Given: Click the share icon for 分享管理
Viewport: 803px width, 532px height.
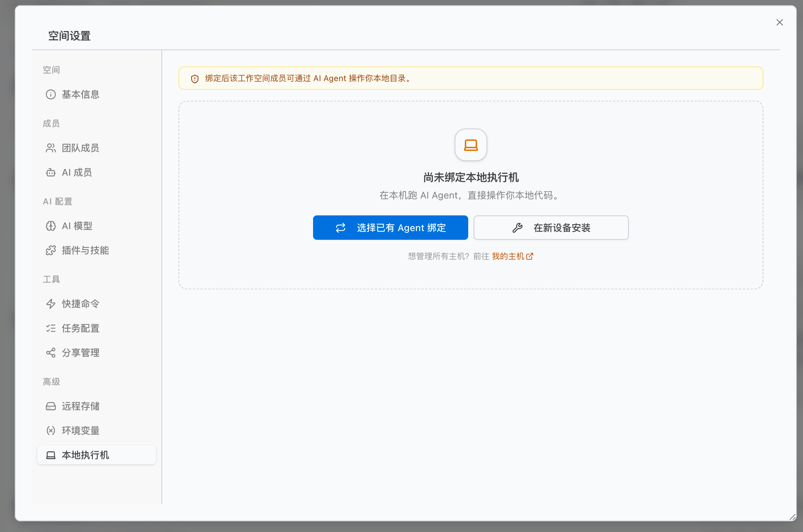Looking at the screenshot, I should [x=51, y=353].
